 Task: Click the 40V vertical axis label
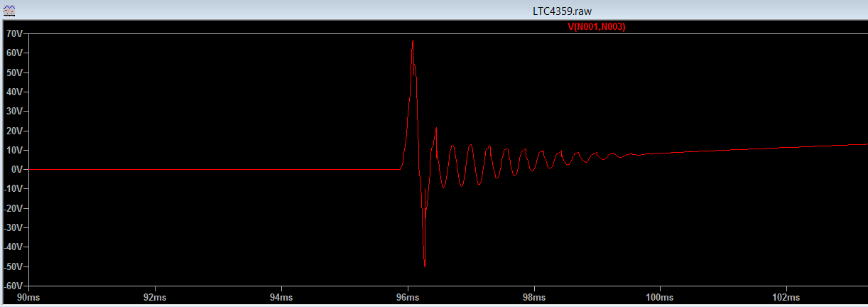click(16, 92)
